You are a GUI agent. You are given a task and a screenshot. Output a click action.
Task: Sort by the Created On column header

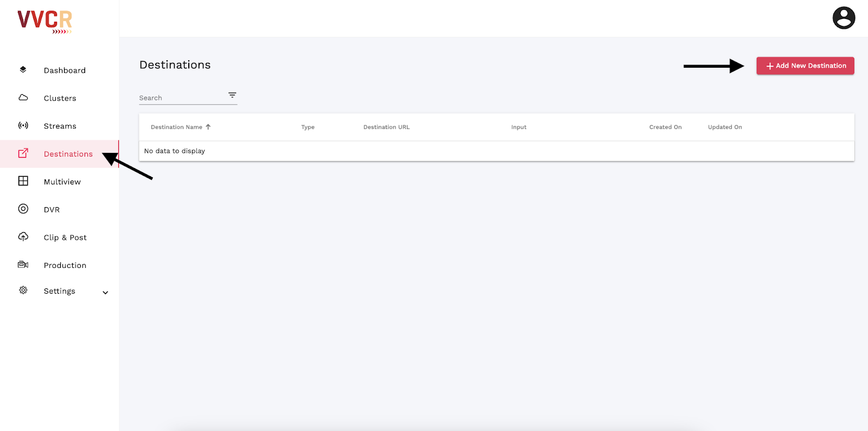[665, 127]
